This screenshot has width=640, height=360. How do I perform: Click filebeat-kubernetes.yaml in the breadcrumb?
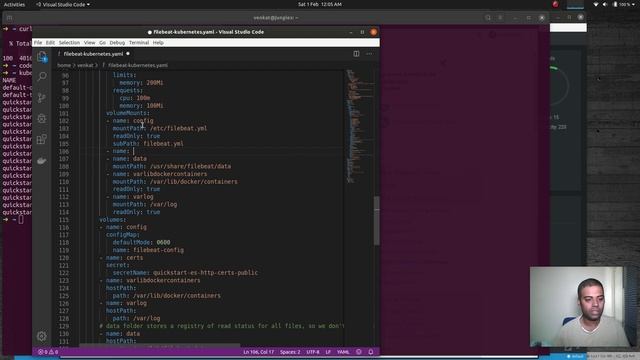[x=138, y=65]
